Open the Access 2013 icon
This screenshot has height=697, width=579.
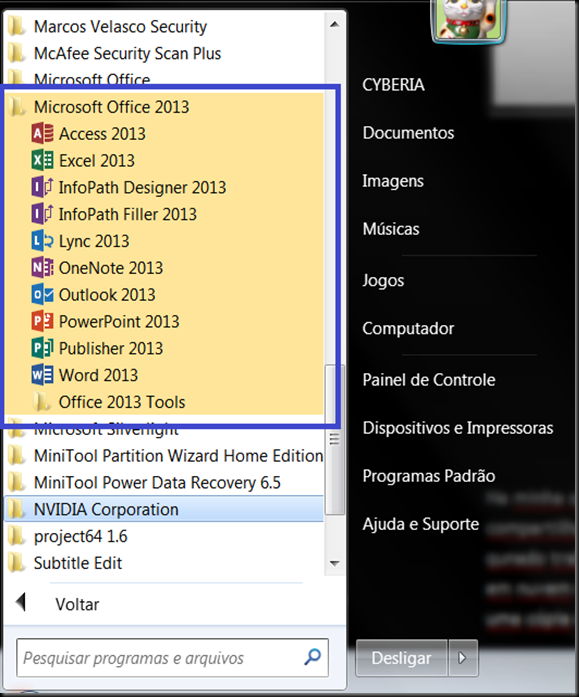[x=43, y=134]
